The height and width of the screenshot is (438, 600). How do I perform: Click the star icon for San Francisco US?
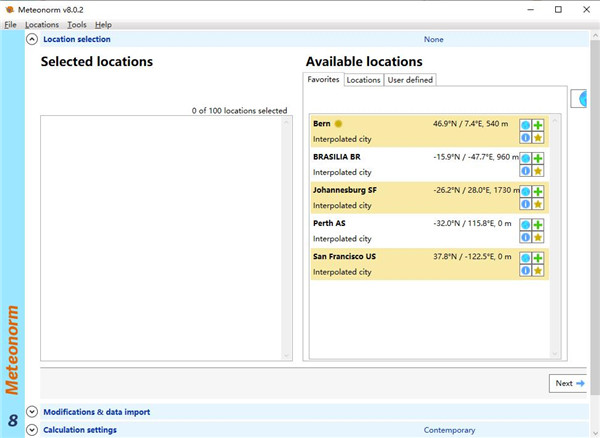(x=538, y=270)
